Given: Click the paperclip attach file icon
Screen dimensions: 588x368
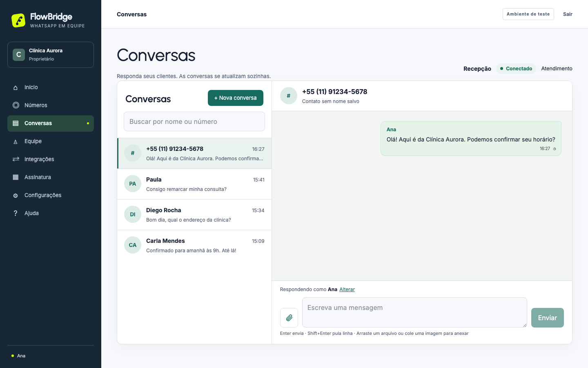Looking at the screenshot, I should coord(289,318).
